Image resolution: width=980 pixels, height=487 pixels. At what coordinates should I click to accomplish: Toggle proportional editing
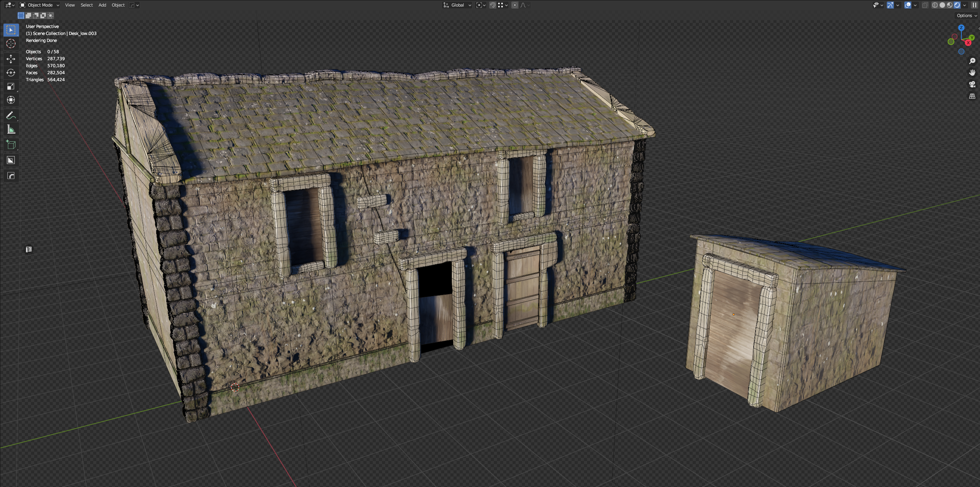pos(514,5)
